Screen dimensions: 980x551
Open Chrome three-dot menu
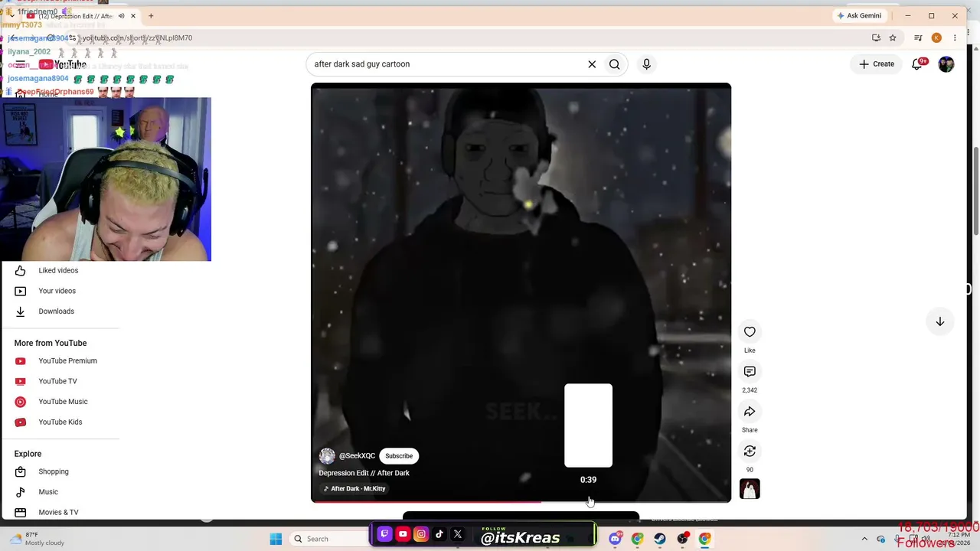[x=955, y=38]
